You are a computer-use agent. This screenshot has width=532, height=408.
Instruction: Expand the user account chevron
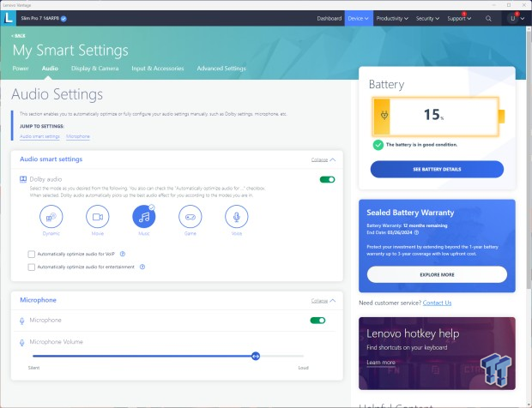(x=523, y=19)
